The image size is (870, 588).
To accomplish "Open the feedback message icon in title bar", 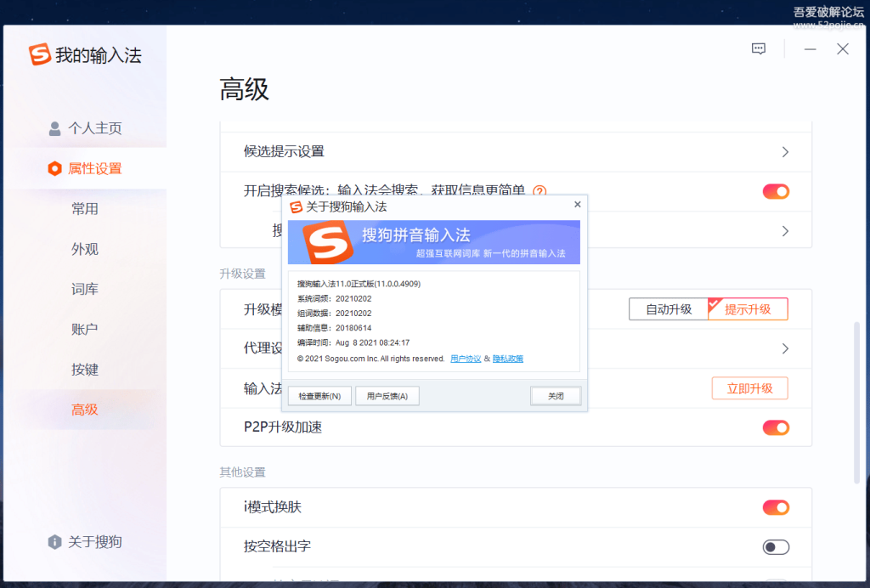I will coord(759,49).
